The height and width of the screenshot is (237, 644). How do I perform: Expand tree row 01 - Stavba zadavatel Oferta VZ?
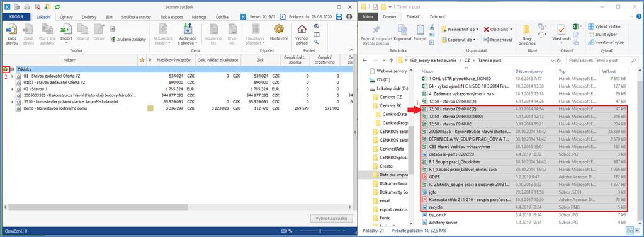(12, 76)
